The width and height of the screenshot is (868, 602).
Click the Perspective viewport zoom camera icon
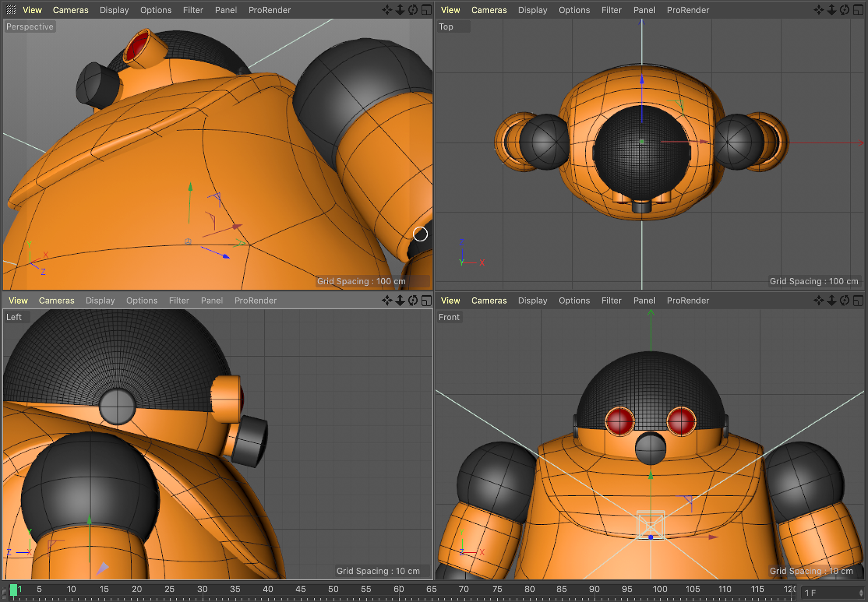tap(400, 10)
